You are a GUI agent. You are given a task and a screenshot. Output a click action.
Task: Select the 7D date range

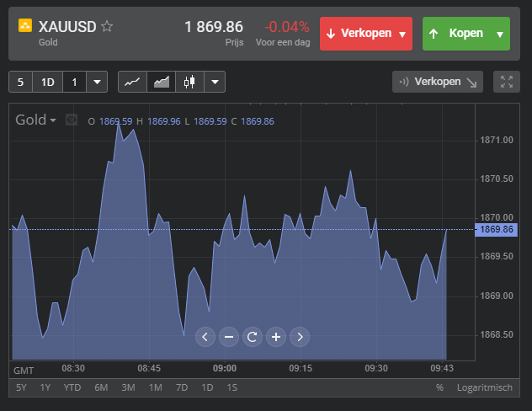[x=182, y=387]
